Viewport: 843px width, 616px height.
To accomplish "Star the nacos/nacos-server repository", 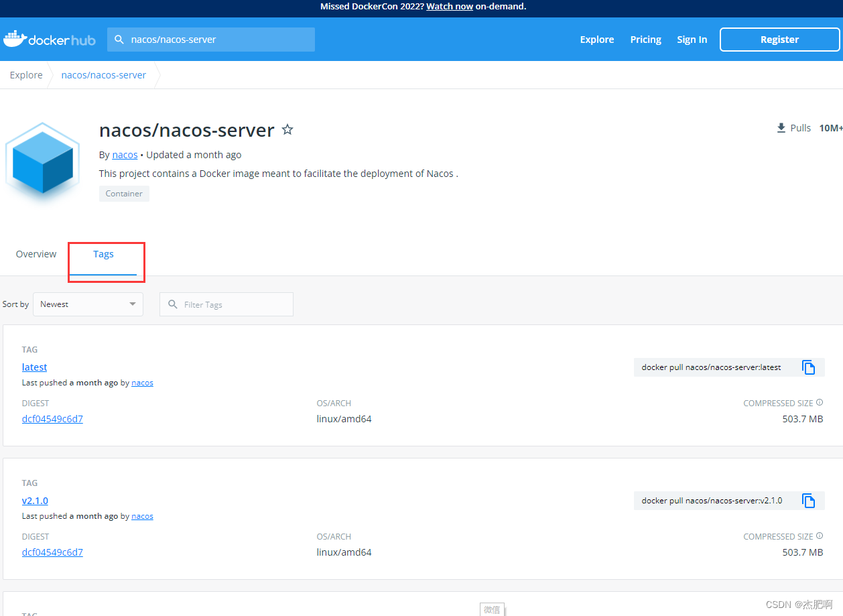I will (x=287, y=129).
